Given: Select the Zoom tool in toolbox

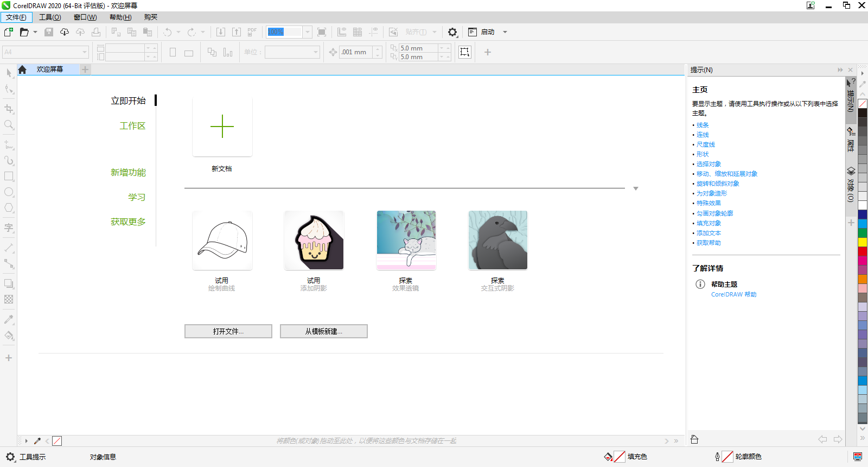Looking at the screenshot, I should tap(9, 125).
